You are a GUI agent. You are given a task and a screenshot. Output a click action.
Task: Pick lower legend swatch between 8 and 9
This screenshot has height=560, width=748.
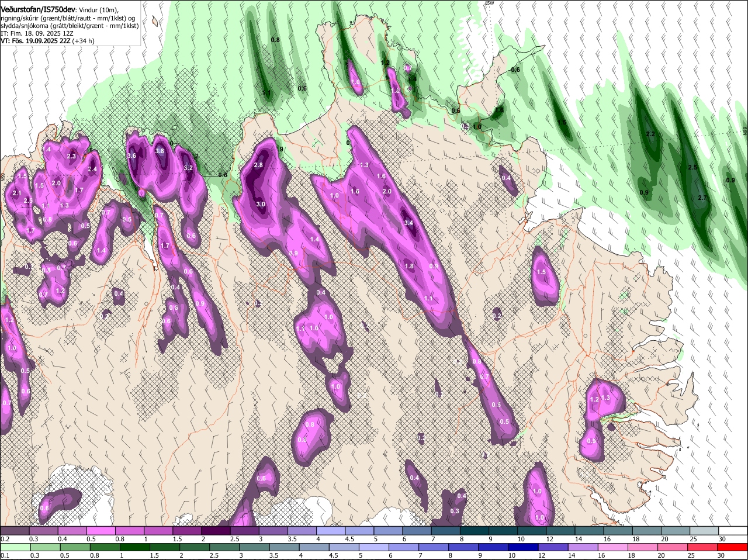pyautogui.click(x=465, y=547)
